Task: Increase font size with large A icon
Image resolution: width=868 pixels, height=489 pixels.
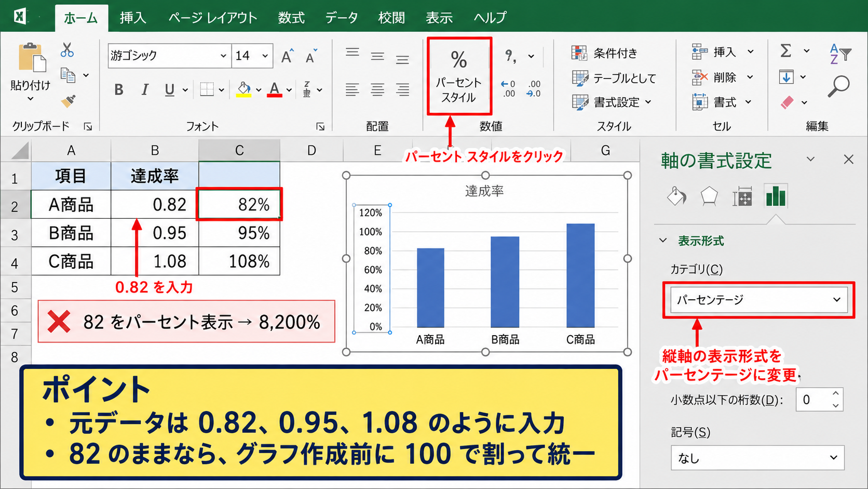Action: point(287,56)
